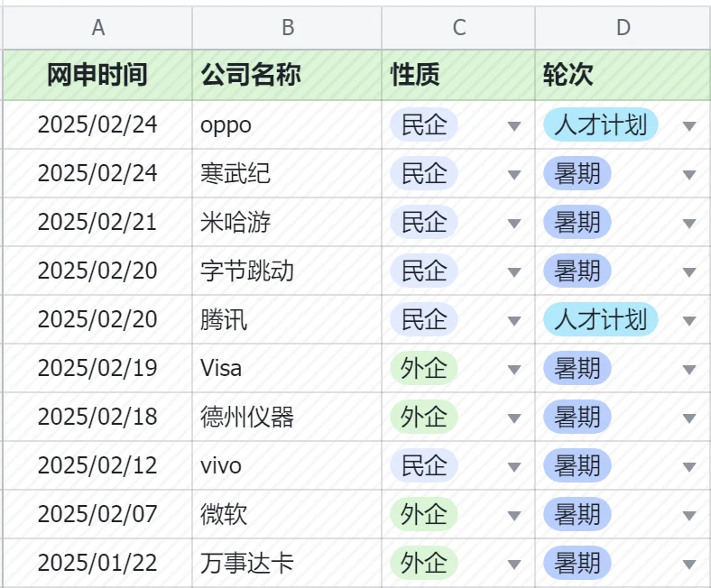Click the 2025/01/22 date cell
The width and height of the screenshot is (711, 588).
point(97,563)
